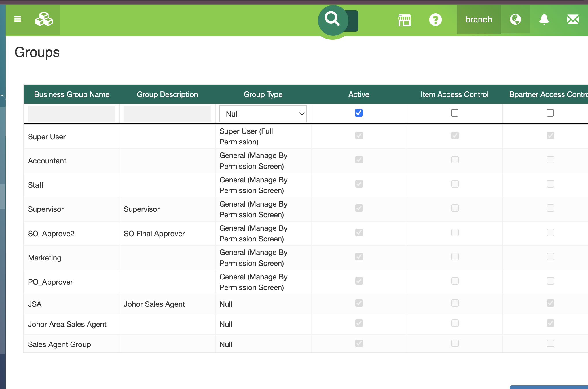Toggle Active checkbox for Accountant

pyautogui.click(x=359, y=160)
